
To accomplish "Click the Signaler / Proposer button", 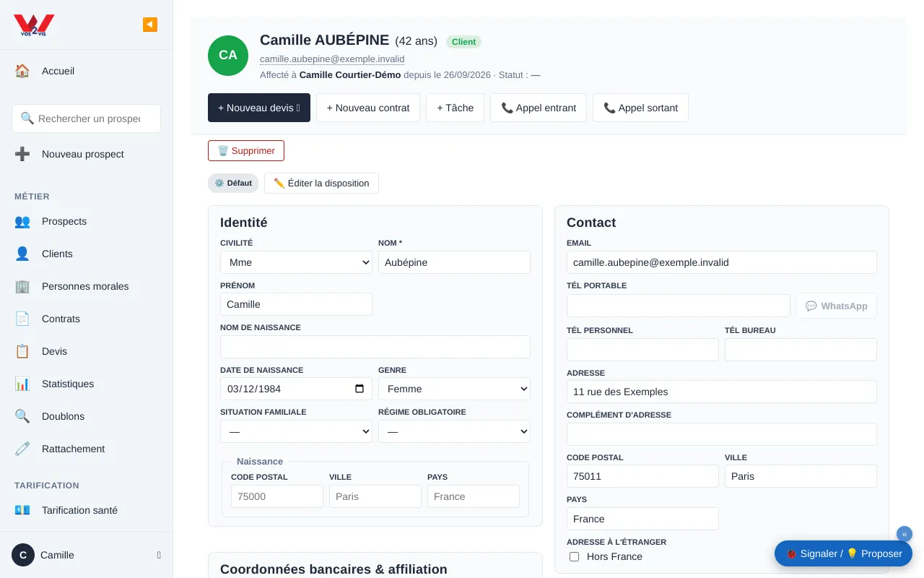I will [843, 553].
